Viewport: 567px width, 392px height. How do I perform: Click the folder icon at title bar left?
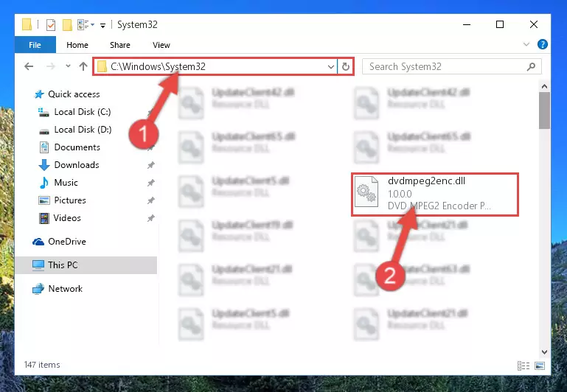(27, 24)
